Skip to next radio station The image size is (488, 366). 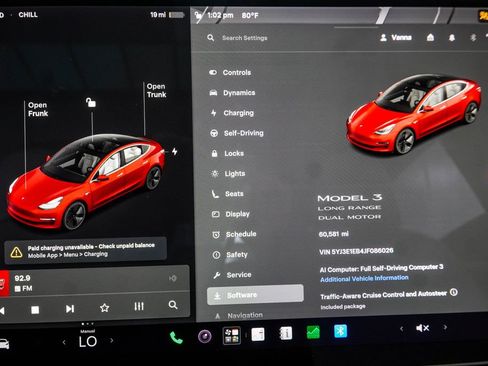(x=70, y=309)
